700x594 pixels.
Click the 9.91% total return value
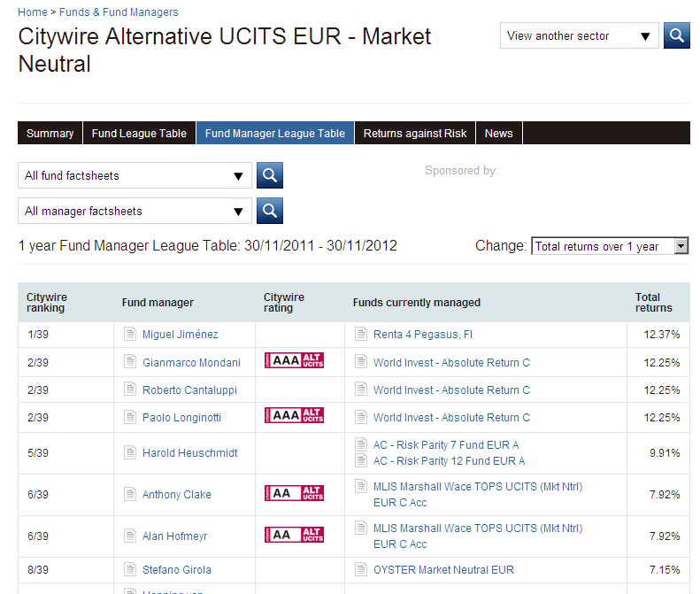[665, 453]
